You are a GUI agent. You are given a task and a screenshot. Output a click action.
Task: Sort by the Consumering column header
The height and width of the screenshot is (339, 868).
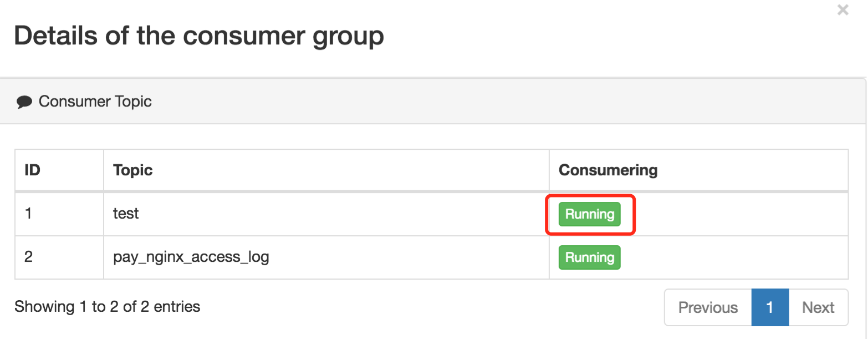[698, 170]
